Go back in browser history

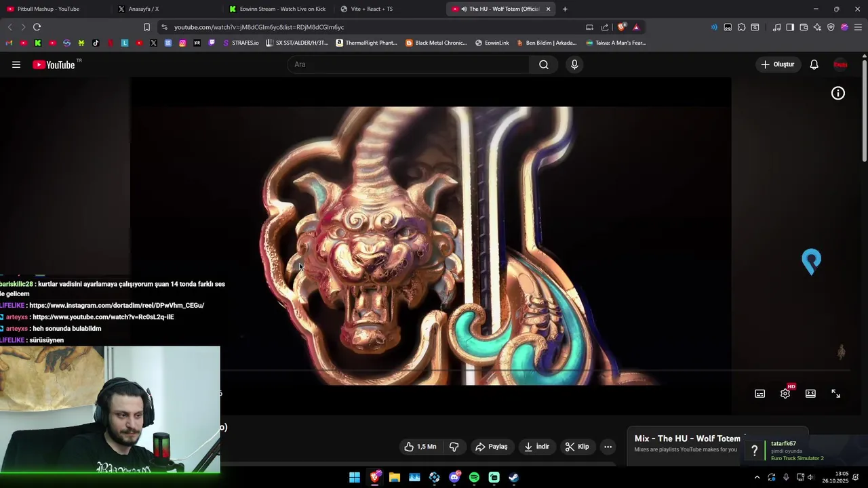coord(9,27)
